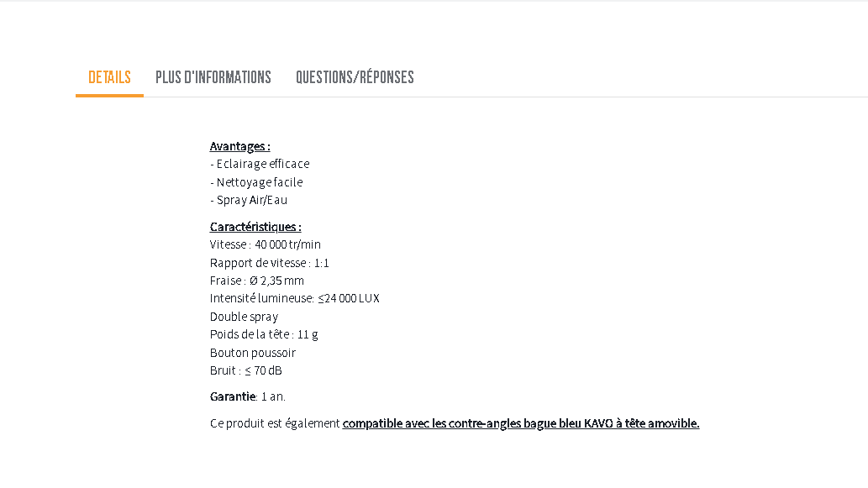
Task: Open the Plus d'informations tab
Action: (x=213, y=77)
